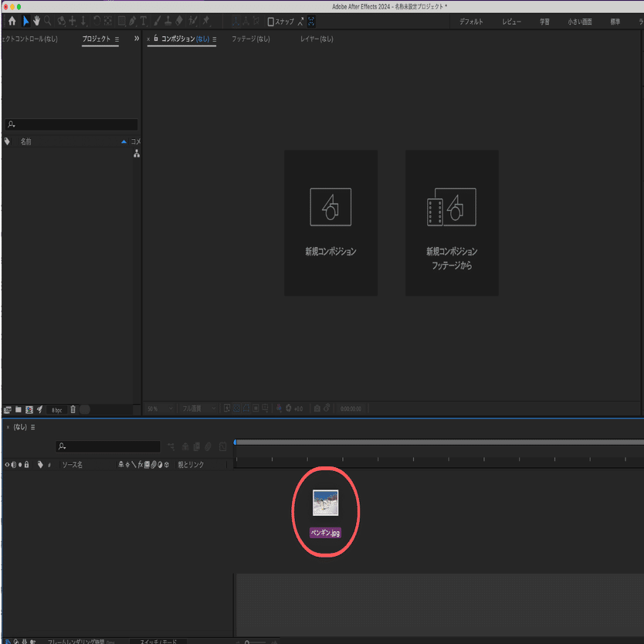The height and width of the screenshot is (644, 644).
Task: Toggle mask and shape path visibility
Action: click(x=246, y=408)
